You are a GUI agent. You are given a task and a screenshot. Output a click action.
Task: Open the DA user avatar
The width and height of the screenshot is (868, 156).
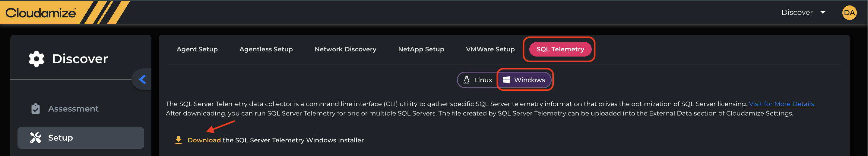849,13
